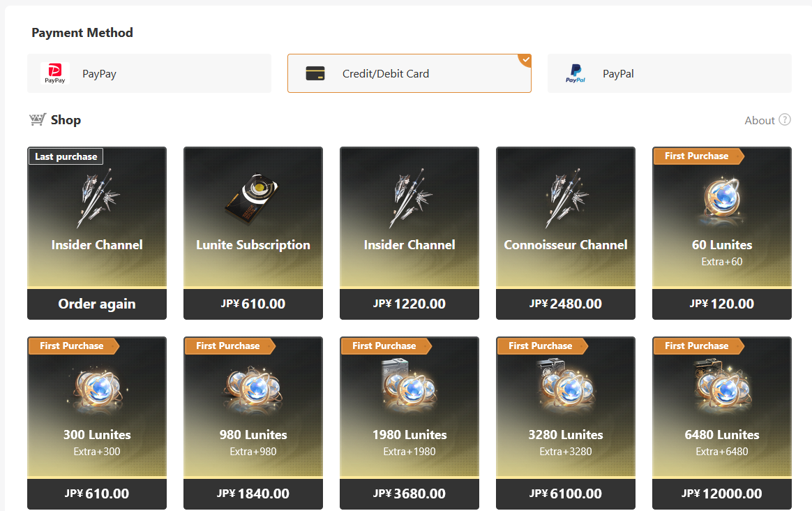Click First Purchase ribbon on 3280 Lunites

[543, 346]
